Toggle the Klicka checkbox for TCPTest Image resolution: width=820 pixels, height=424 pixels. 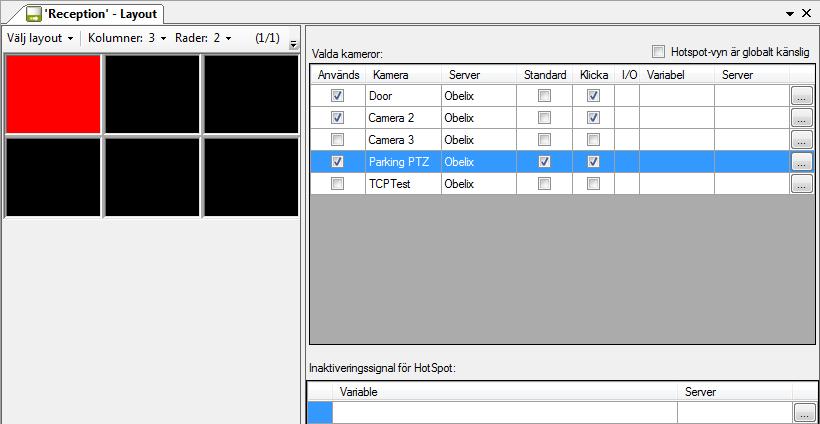[x=593, y=184]
